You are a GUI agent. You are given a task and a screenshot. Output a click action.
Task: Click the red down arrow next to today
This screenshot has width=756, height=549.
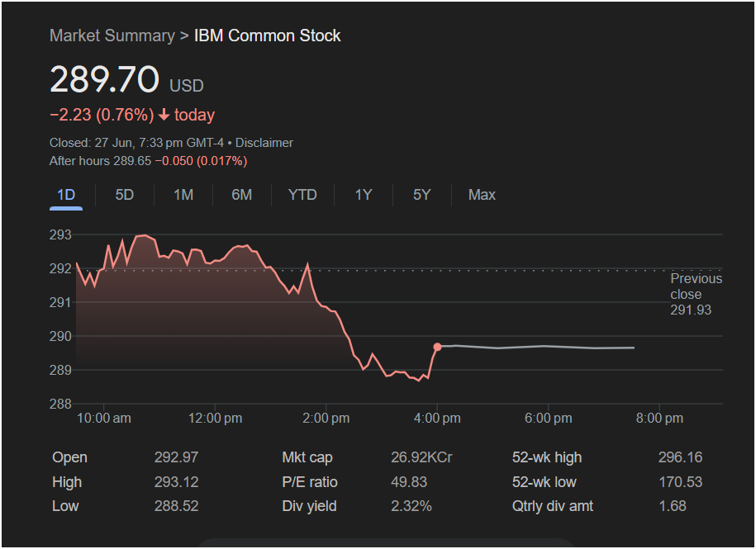[164, 115]
